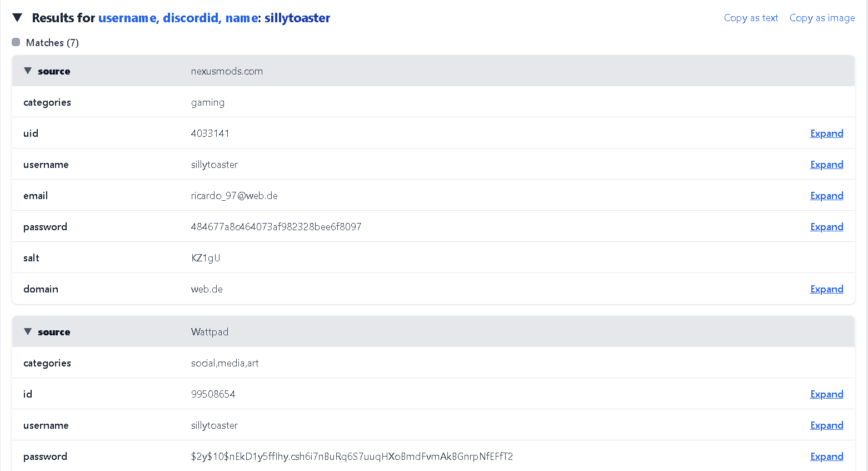This screenshot has height=471, width=868.
Task: Expand the password row under nexusmods.com
Action: point(826,227)
